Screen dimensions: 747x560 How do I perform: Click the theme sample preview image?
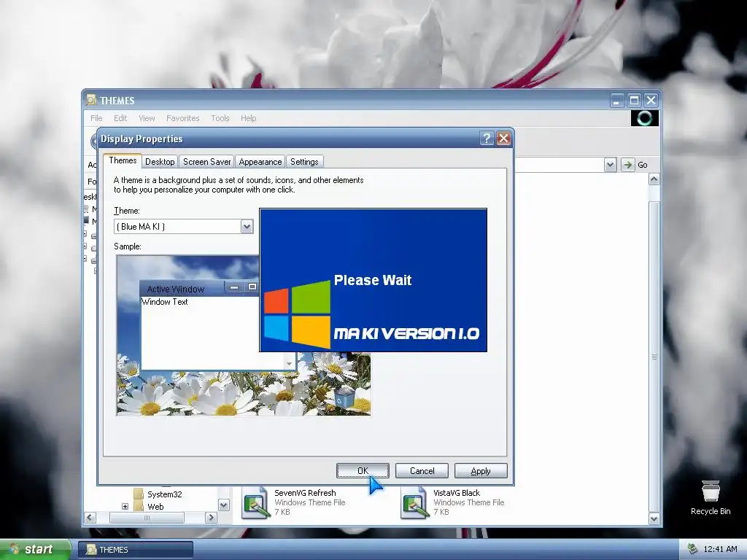(244, 335)
